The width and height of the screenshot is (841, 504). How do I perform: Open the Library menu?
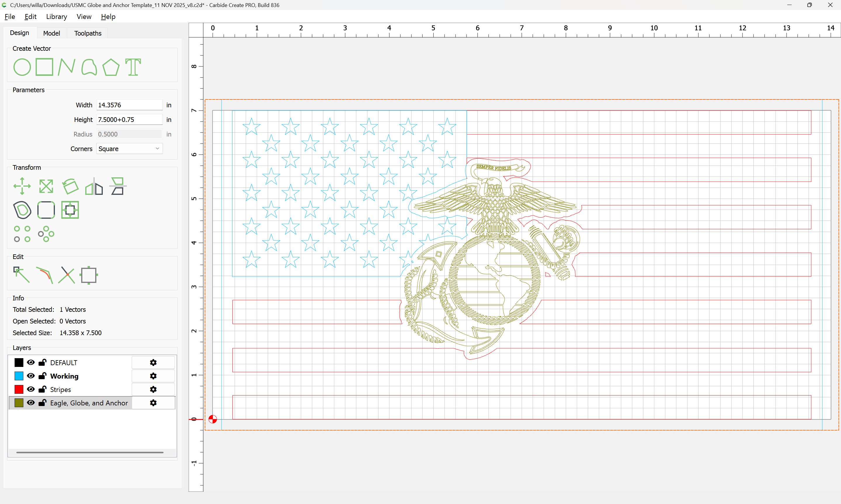pos(56,17)
